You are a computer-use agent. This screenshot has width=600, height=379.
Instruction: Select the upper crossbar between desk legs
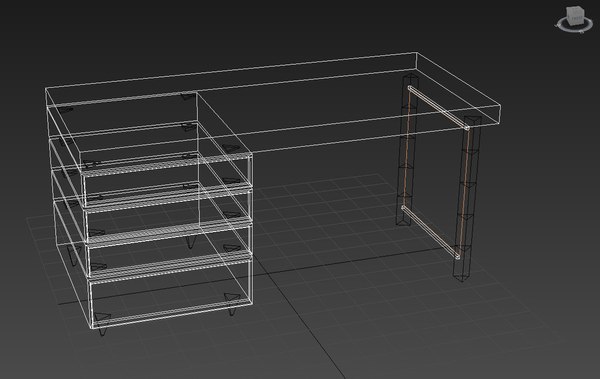point(439,107)
